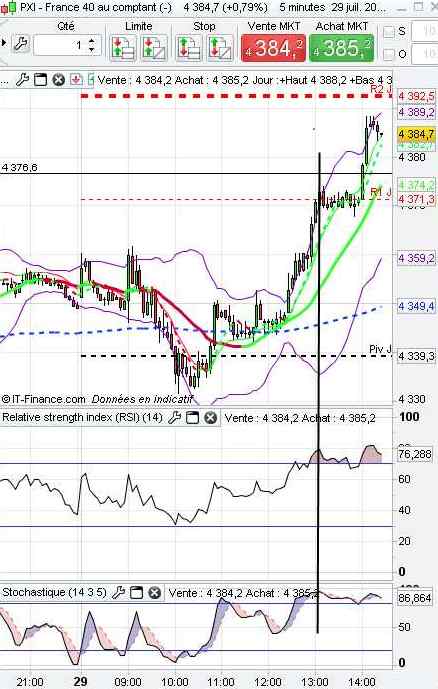Screen dimensions: 438x689
Task: Click the first Stop order icon
Action: click(189, 47)
